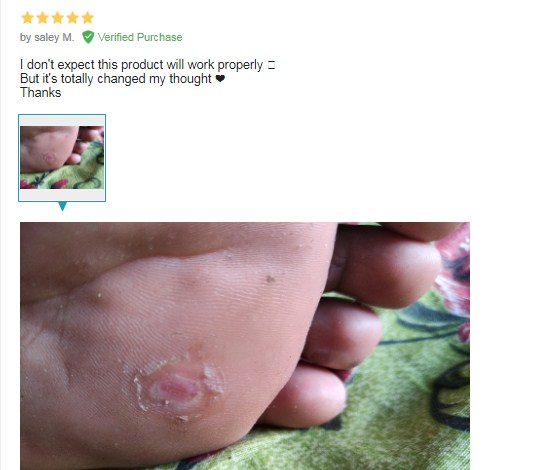The height and width of the screenshot is (470, 543).
Task: Click the unrendered emoji box after 'properly'
Action: (271, 65)
